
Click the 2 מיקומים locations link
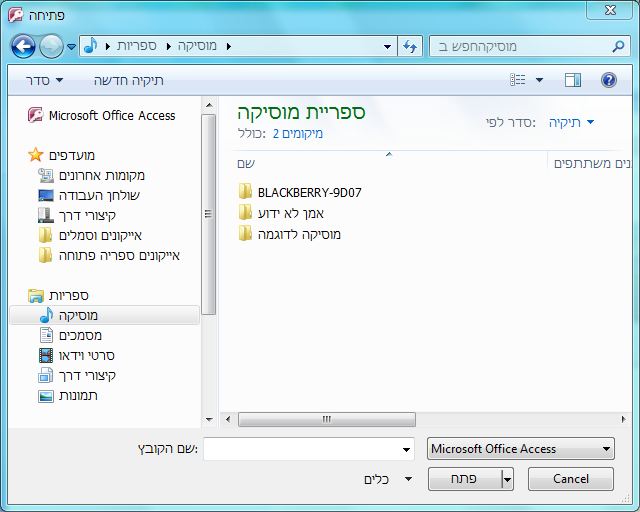(x=298, y=134)
